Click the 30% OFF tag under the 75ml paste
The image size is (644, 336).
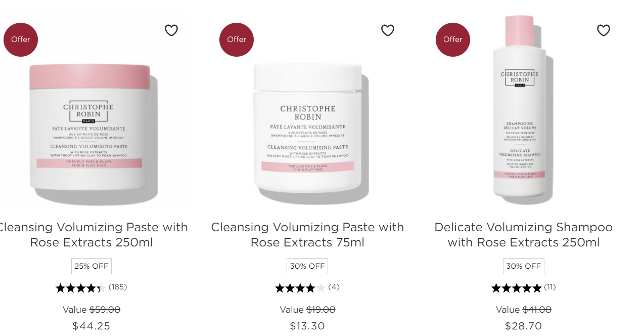(x=307, y=266)
